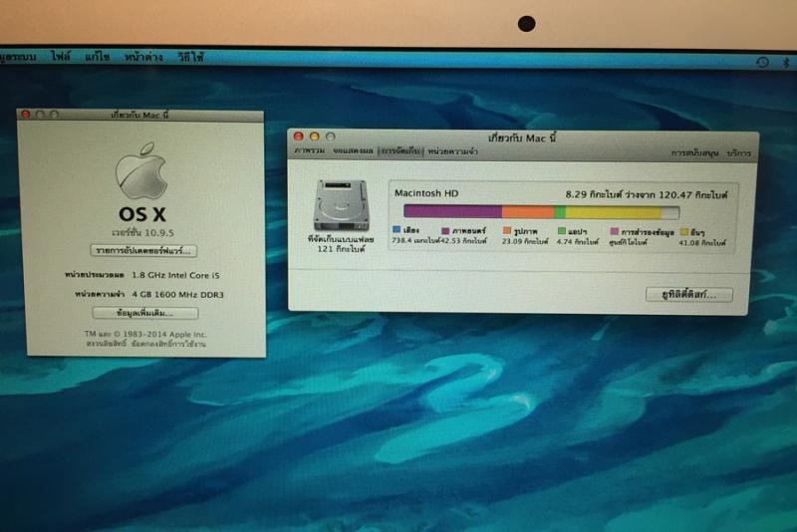This screenshot has width=797, height=532.
Task: Click the 'เวอร์ชั่น 10.9.5' version text
Action: [142, 233]
